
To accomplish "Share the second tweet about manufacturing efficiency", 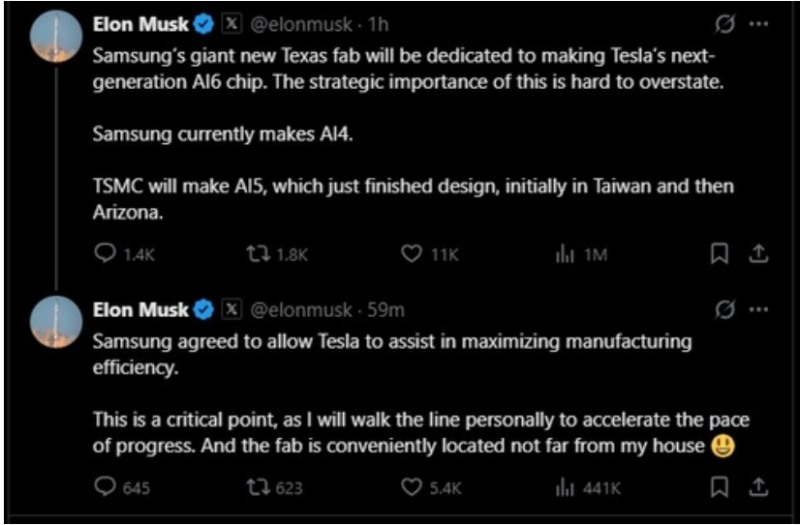I will click(758, 487).
